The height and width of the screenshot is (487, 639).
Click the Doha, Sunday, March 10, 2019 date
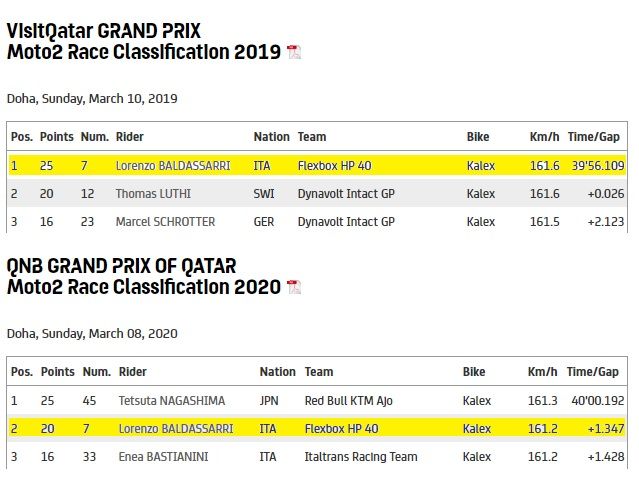(92, 99)
